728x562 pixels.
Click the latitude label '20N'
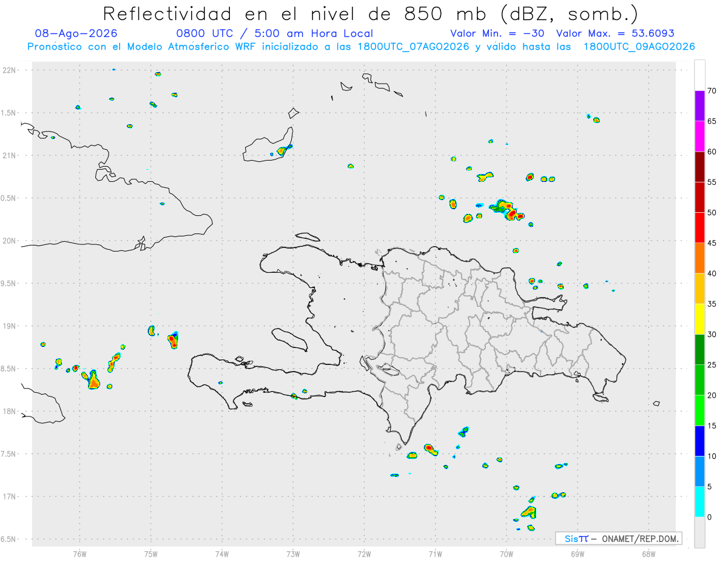tap(10, 241)
